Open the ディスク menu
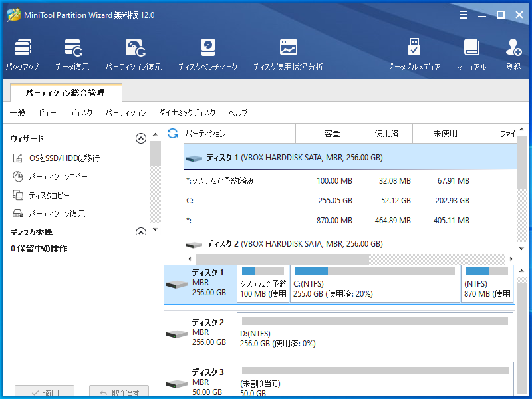This screenshot has width=532, height=399. click(80, 112)
